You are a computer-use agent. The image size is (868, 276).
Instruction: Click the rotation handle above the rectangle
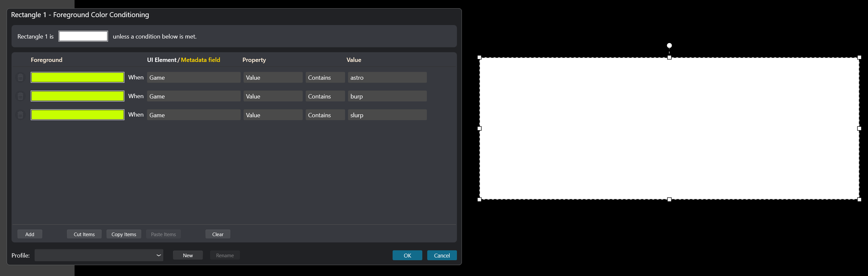click(669, 45)
